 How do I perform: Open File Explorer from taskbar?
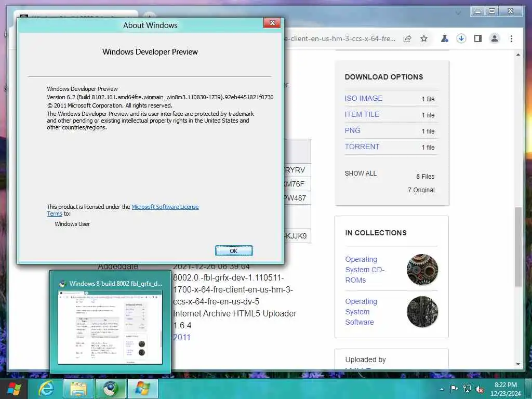pyautogui.click(x=78, y=389)
